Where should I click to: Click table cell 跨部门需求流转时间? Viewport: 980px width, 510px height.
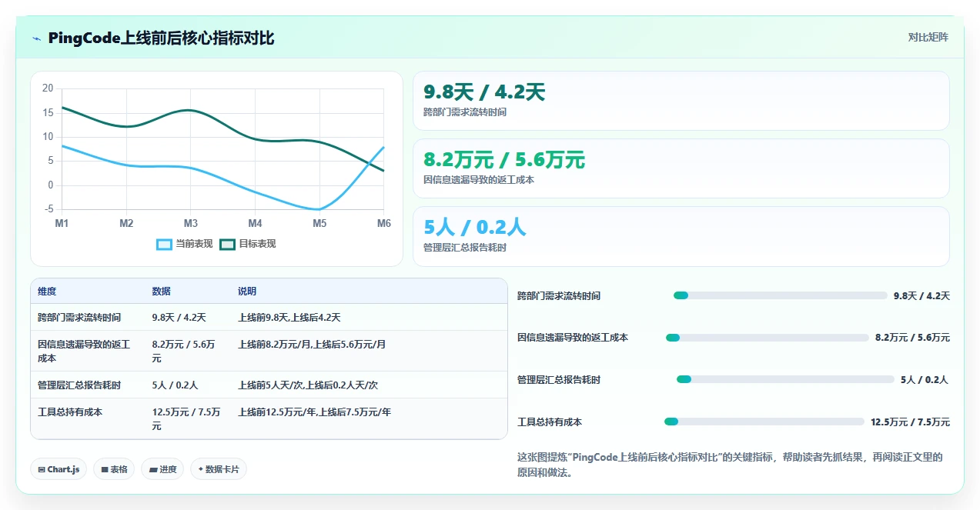pos(79,318)
